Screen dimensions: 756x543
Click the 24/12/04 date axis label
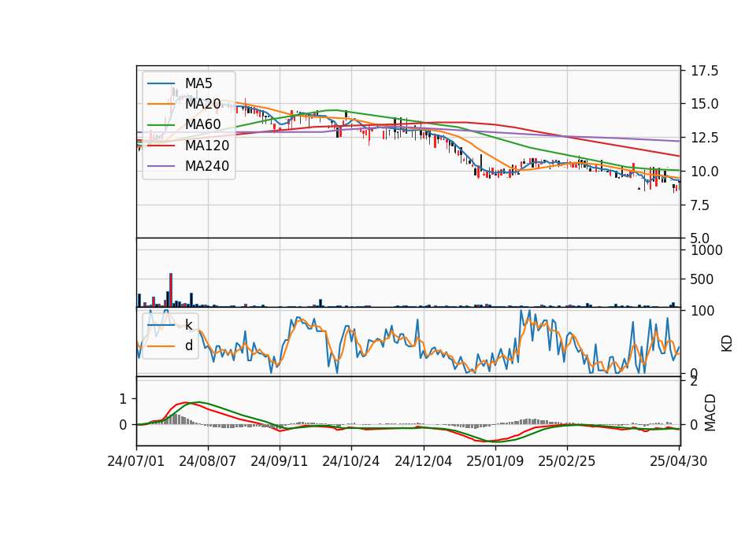coord(424,461)
